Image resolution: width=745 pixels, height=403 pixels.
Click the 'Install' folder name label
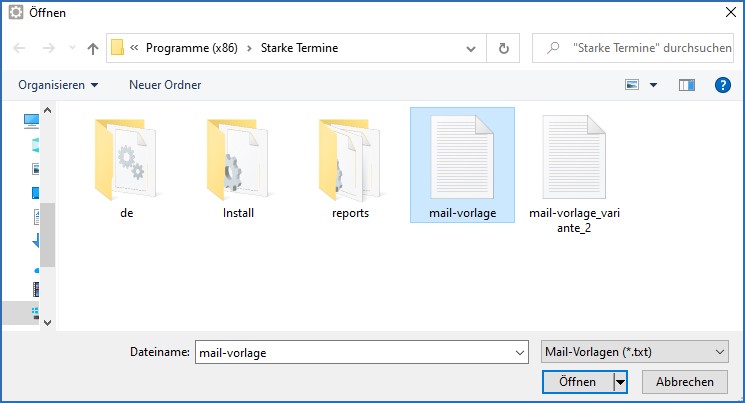tap(238, 213)
